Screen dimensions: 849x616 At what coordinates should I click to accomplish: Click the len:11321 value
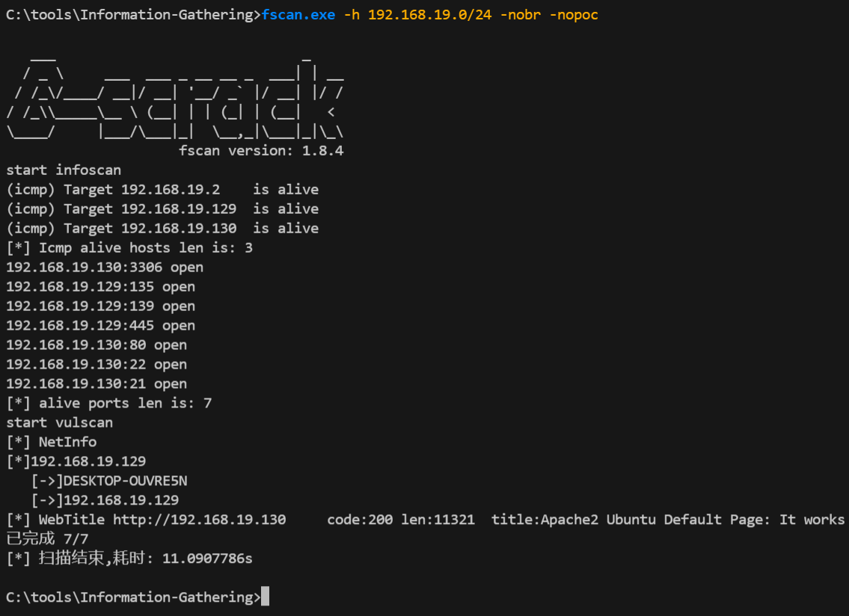[x=438, y=520]
